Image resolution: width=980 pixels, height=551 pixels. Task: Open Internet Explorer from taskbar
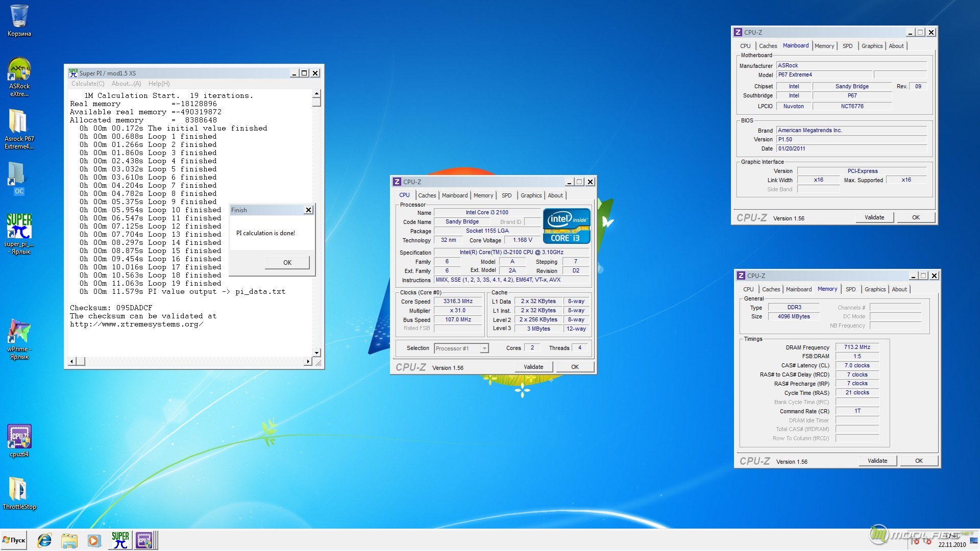click(x=44, y=540)
